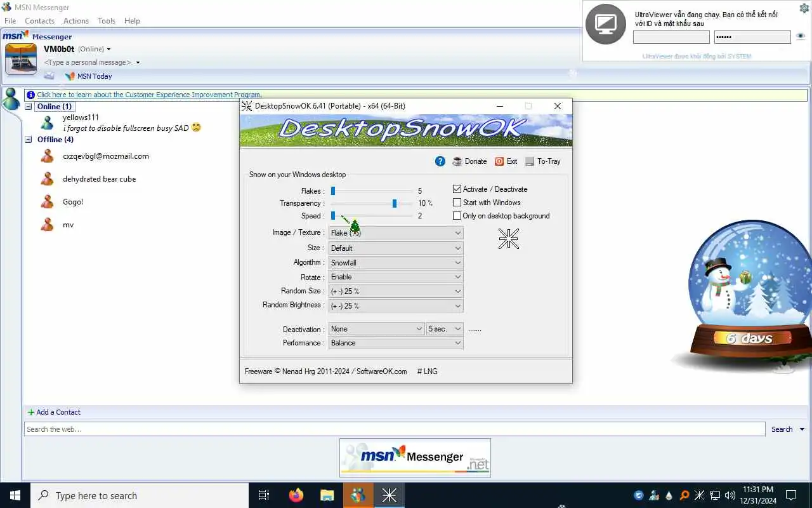Open Firefox from the taskbar
Image resolution: width=812 pixels, height=508 pixels.
tap(296, 495)
